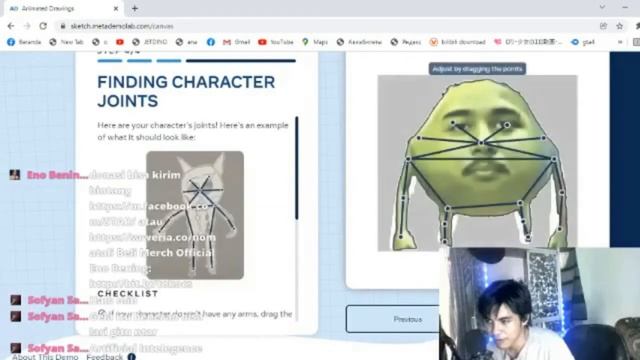The width and height of the screenshot is (640, 360).
Task: Click the Feedback link
Action: [104, 356]
